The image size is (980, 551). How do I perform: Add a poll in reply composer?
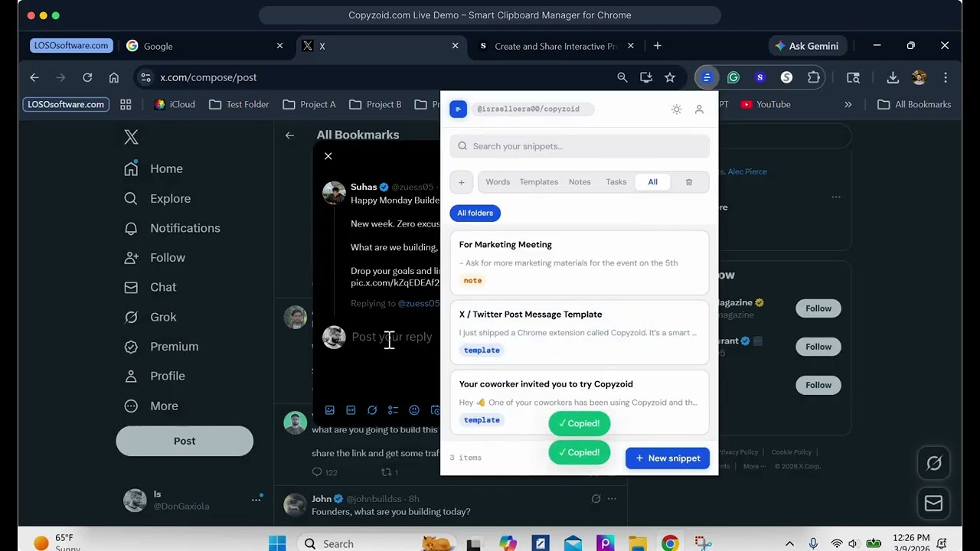393,410
